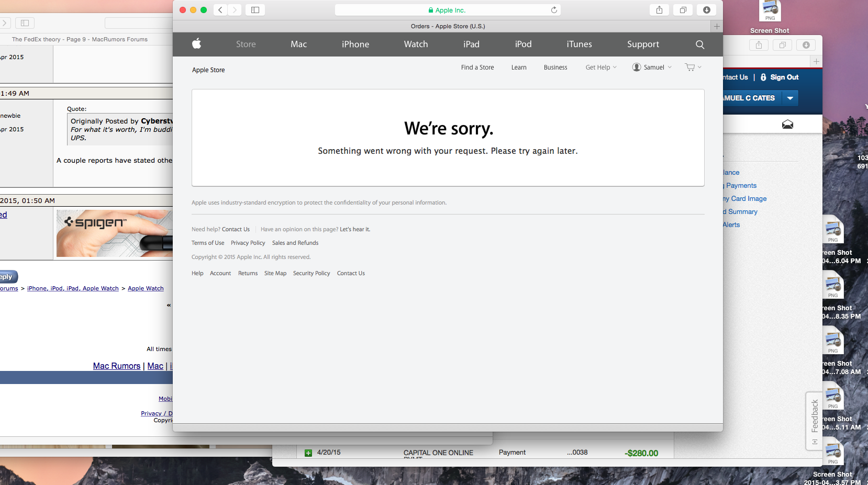Toggle the sidebar in the Apple Store window
868x485 pixels.
tap(255, 10)
